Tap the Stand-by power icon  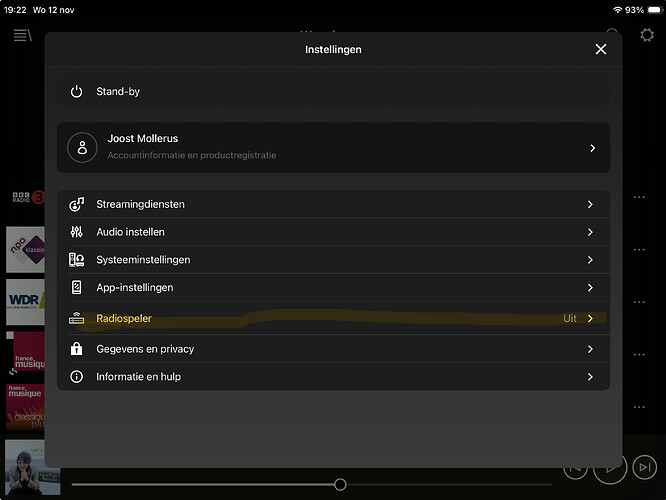(77, 91)
